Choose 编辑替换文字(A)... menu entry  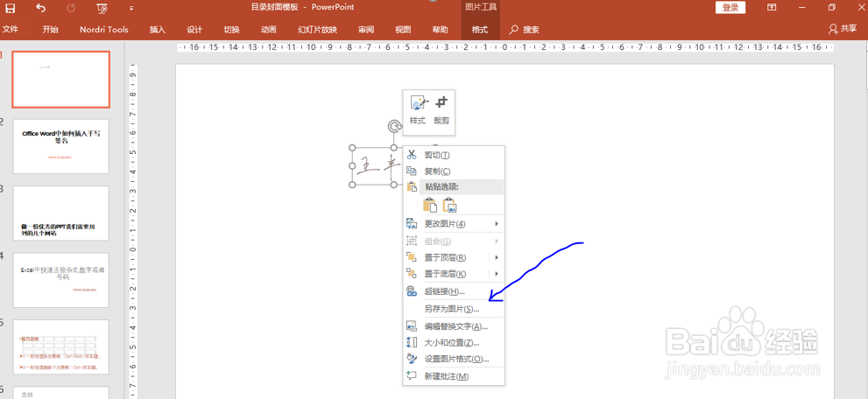(454, 326)
